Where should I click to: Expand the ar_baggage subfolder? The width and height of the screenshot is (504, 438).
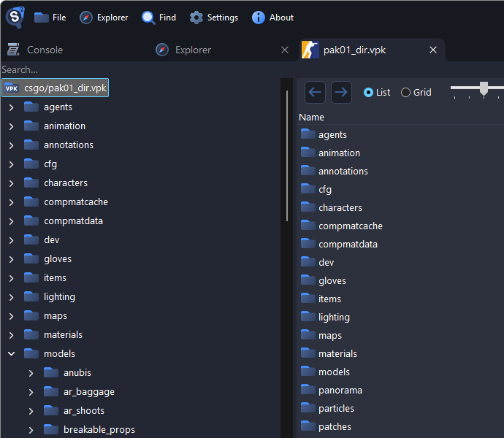tap(31, 392)
